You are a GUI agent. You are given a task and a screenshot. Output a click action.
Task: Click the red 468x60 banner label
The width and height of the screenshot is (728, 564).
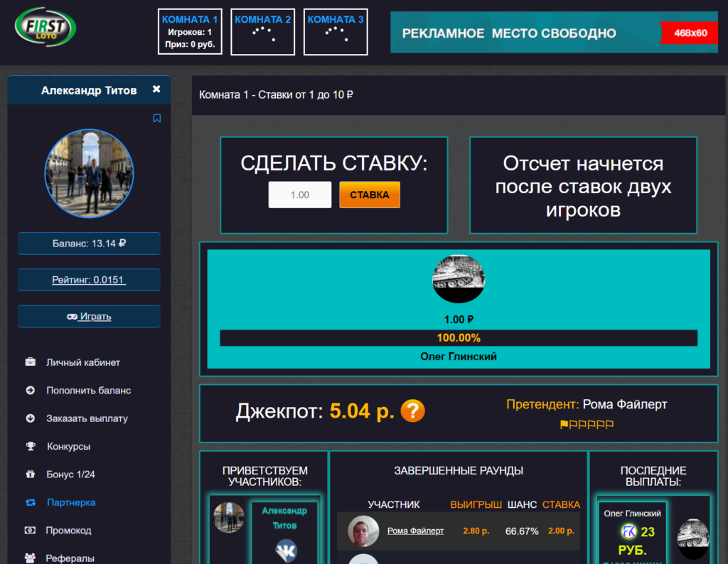pyautogui.click(x=690, y=33)
